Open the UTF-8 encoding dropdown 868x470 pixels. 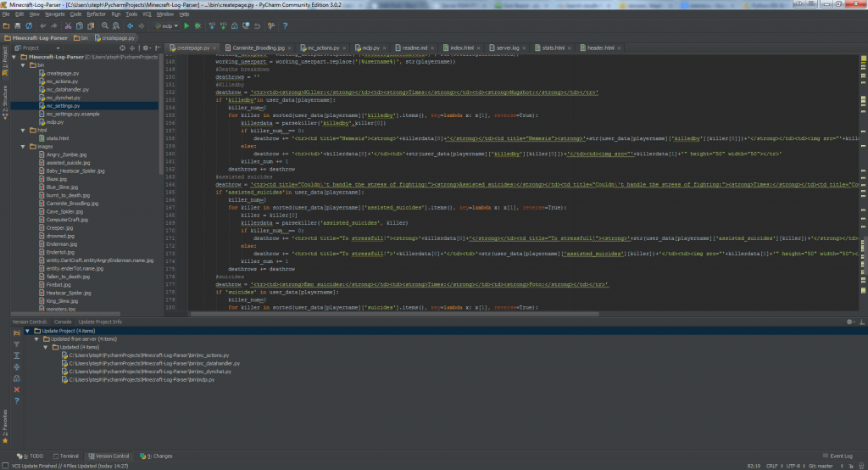pos(795,466)
